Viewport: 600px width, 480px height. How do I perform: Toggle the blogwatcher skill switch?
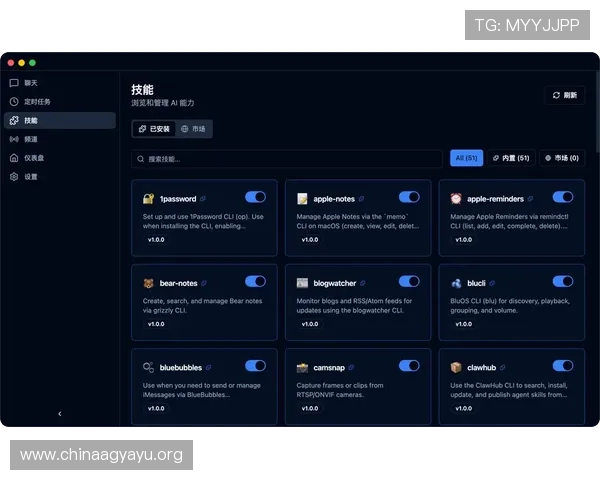coord(409,281)
